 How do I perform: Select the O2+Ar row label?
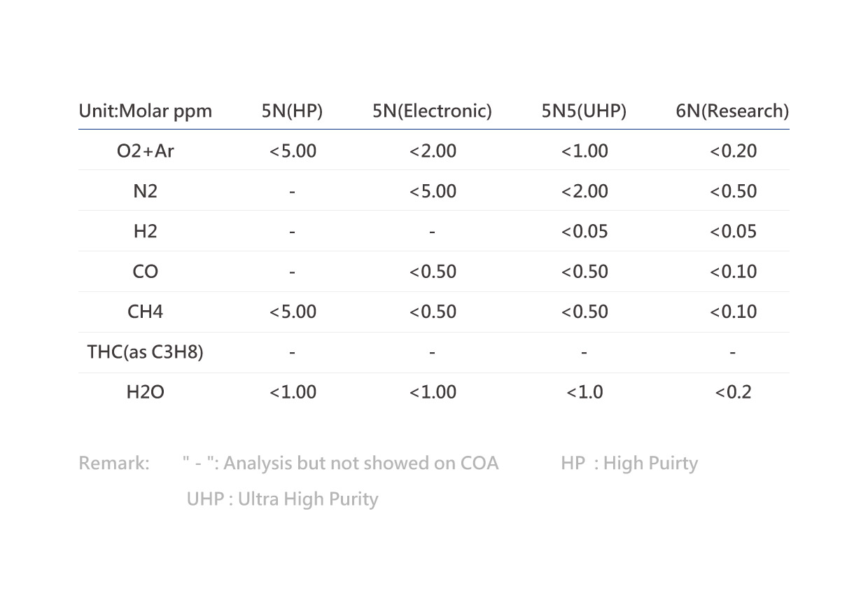145,151
